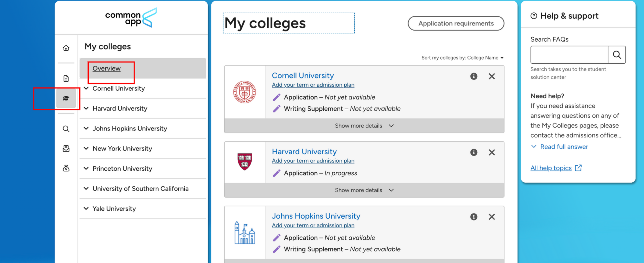Open All help topics link
Viewport: 644px width, 263px height.
[551, 168]
